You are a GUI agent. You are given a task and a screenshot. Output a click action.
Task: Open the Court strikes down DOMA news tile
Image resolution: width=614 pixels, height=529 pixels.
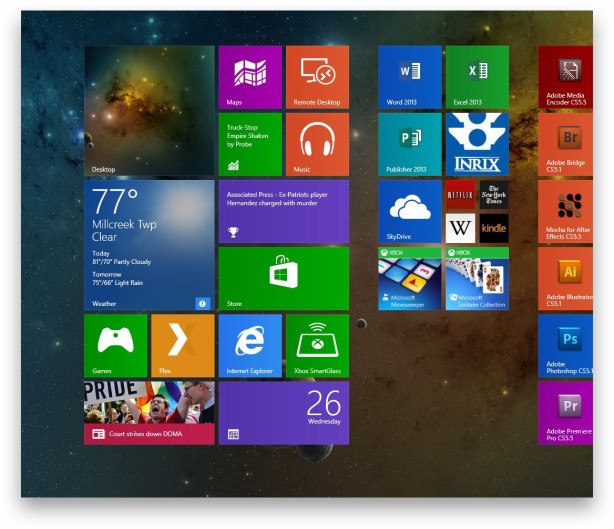[149, 413]
